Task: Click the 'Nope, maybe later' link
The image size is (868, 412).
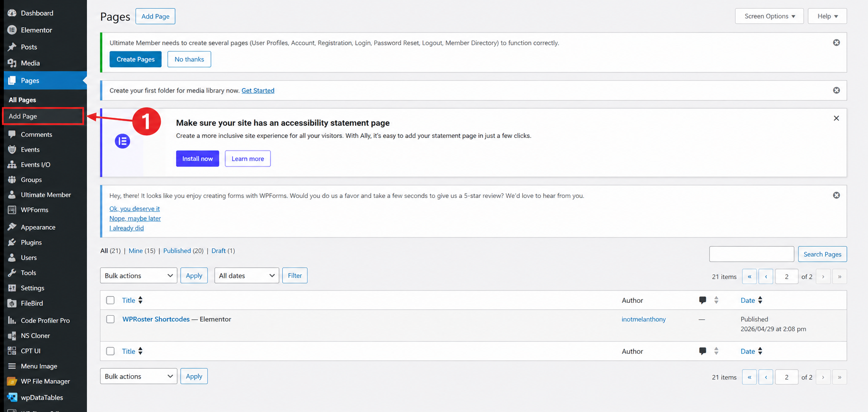Action: coord(135,218)
